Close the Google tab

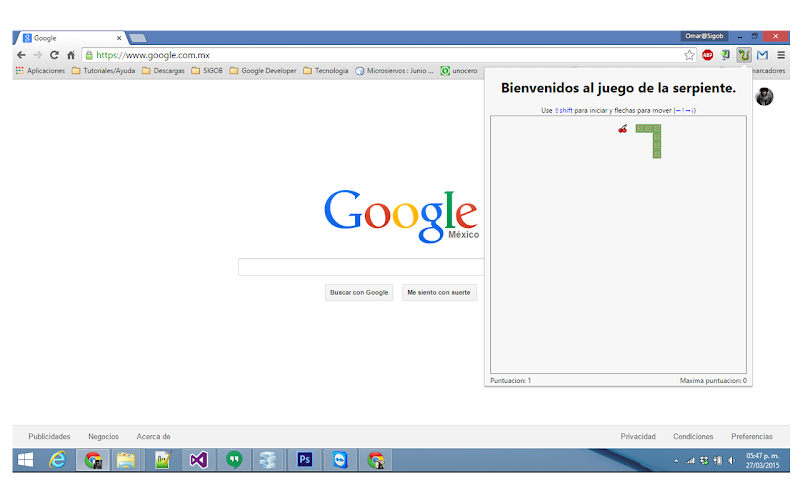pos(119,38)
